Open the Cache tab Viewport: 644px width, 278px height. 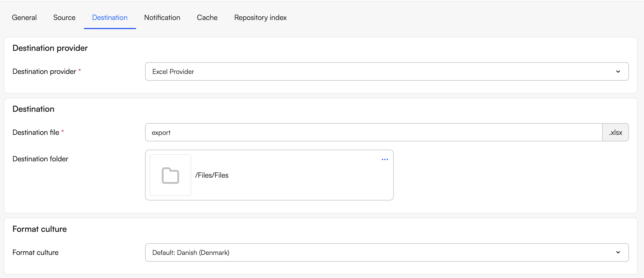click(207, 18)
